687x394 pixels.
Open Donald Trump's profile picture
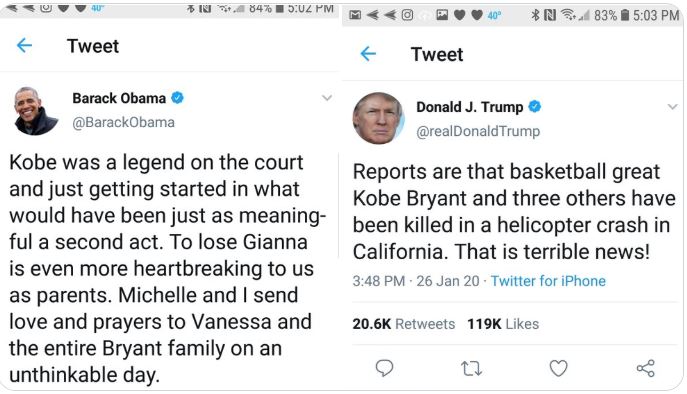[378, 118]
